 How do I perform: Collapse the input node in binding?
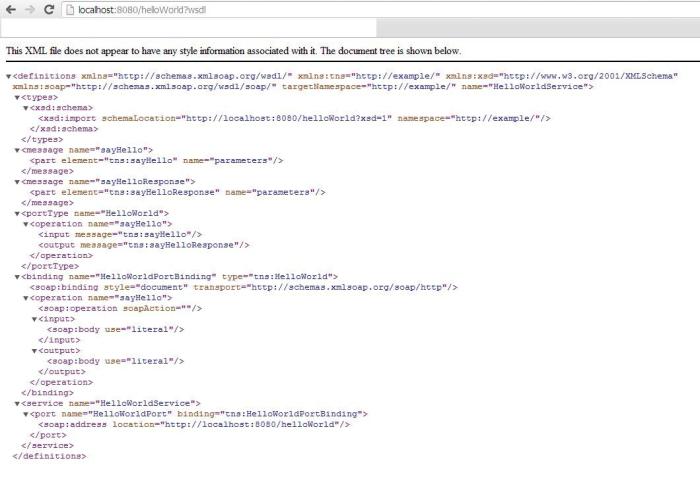(x=33, y=319)
